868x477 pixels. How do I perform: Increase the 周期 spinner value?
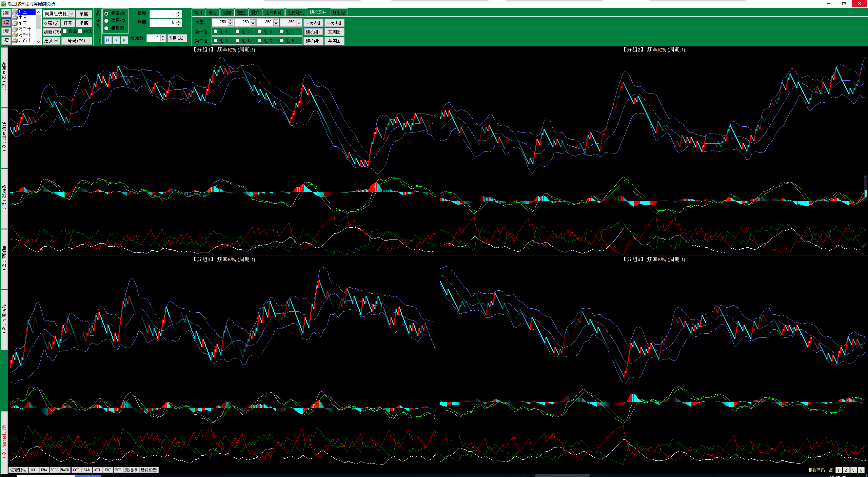coord(179,12)
